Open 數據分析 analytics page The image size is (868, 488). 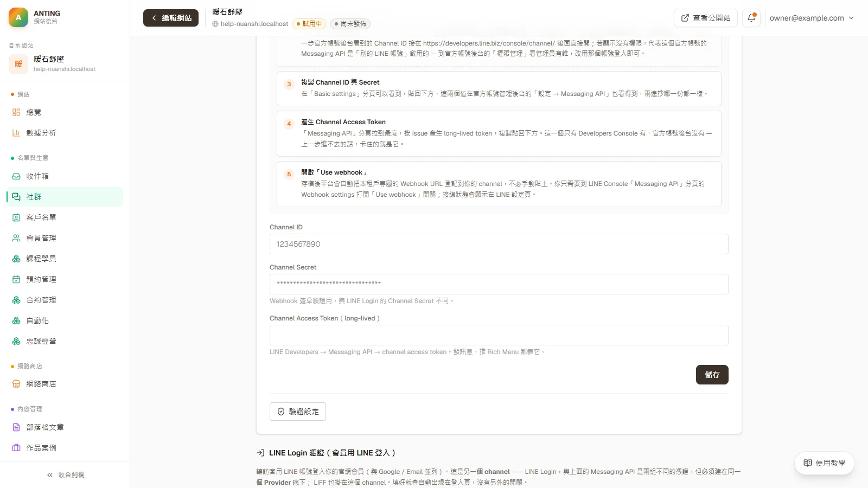(65, 133)
